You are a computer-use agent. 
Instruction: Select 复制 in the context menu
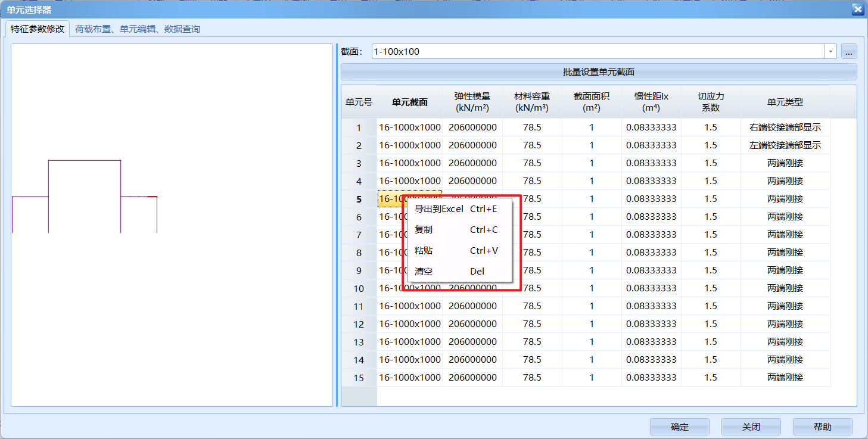pos(423,229)
